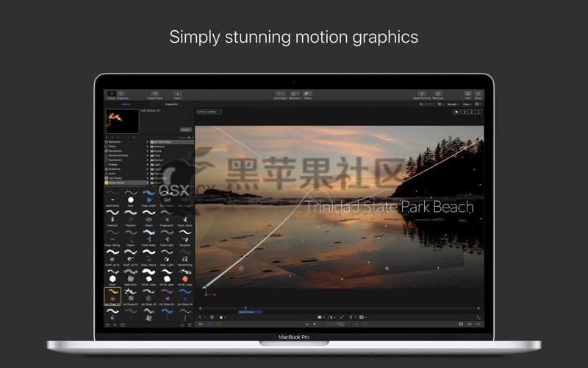The height and width of the screenshot is (368, 588).
Task: Select the Fauna subfolder
Action: (x=172, y=151)
